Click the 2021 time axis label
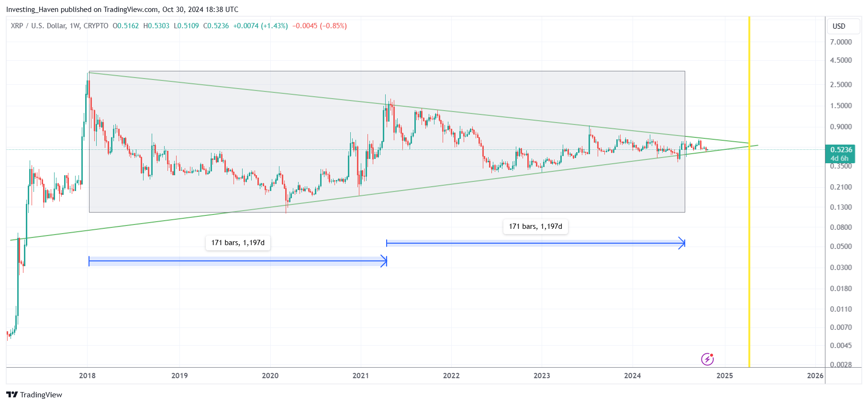Screen dimensions: 868x405 (360, 376)
